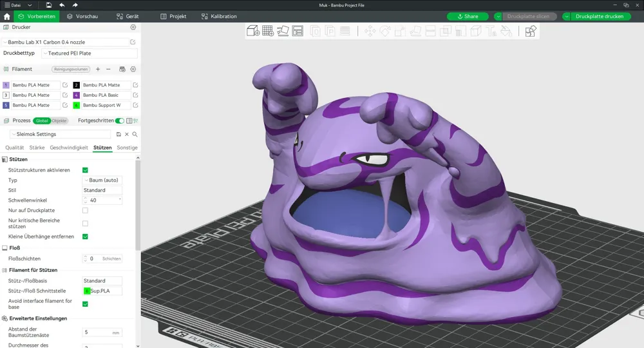
Task: Open dropdown arrow beside Druckplatte slicen
Action: click(498, 17)
